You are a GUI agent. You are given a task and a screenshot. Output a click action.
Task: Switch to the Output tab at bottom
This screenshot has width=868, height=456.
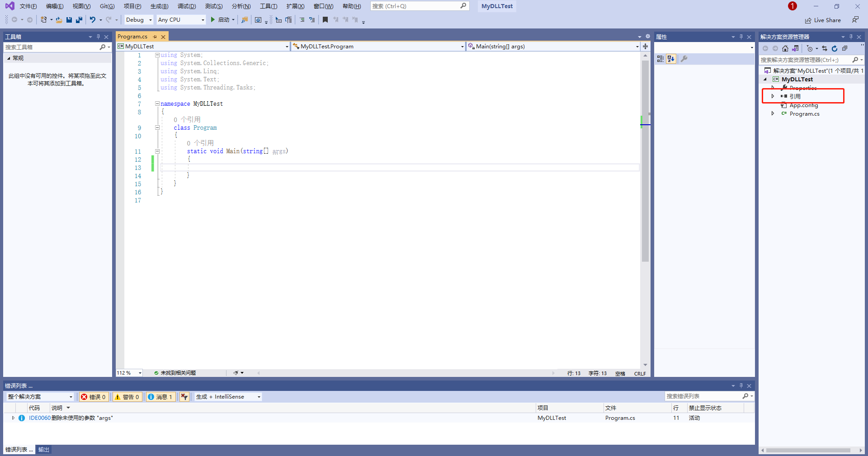43,449
